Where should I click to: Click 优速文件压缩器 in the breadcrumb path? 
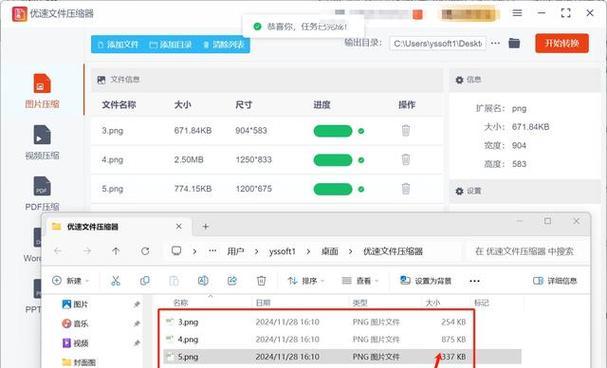point(393,252)
